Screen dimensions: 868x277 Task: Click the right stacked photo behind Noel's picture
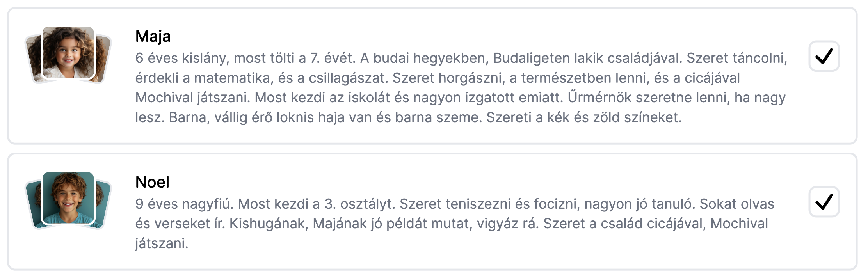103,204
